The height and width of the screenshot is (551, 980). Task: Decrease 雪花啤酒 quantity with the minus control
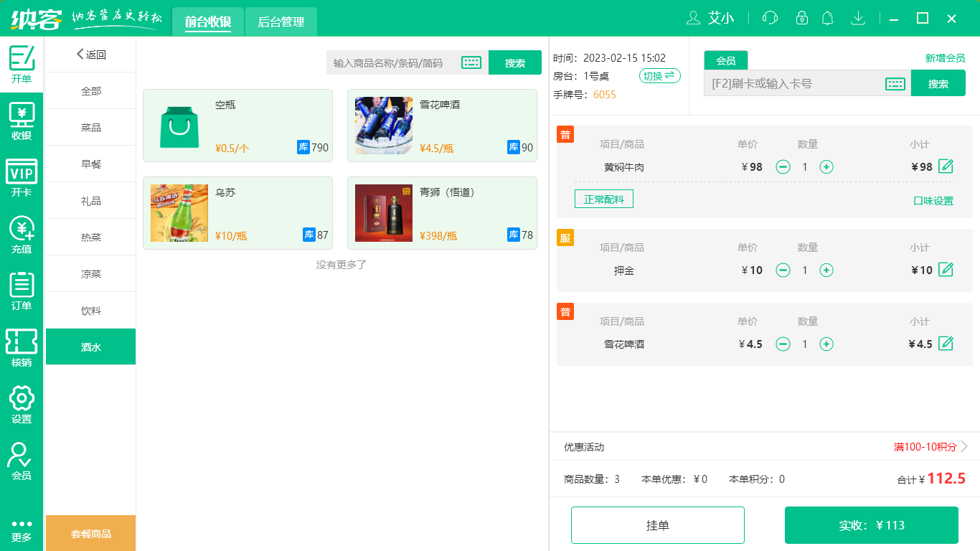pyautogui.click(x=783, y=344)
